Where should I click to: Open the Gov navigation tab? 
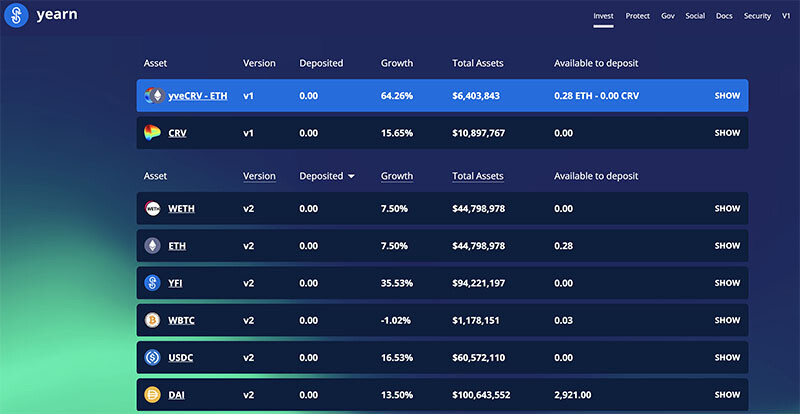(668, 16)
